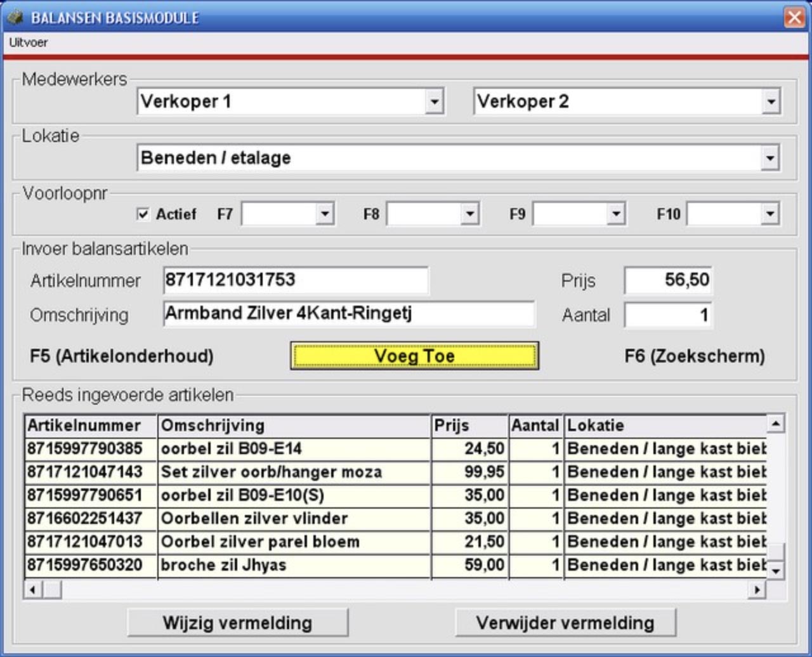Click the Prijs field showing 56,50
This screenshot has height=657, width=812.
pyautogui.click(x=668, y=280)
